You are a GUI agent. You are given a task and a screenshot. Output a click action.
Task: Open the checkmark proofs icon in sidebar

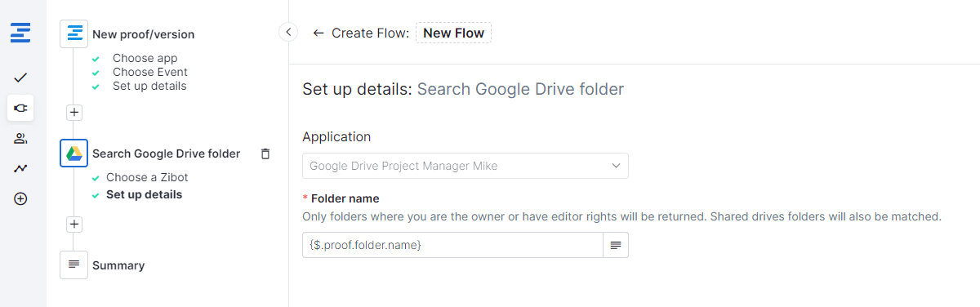click(20, 78)
